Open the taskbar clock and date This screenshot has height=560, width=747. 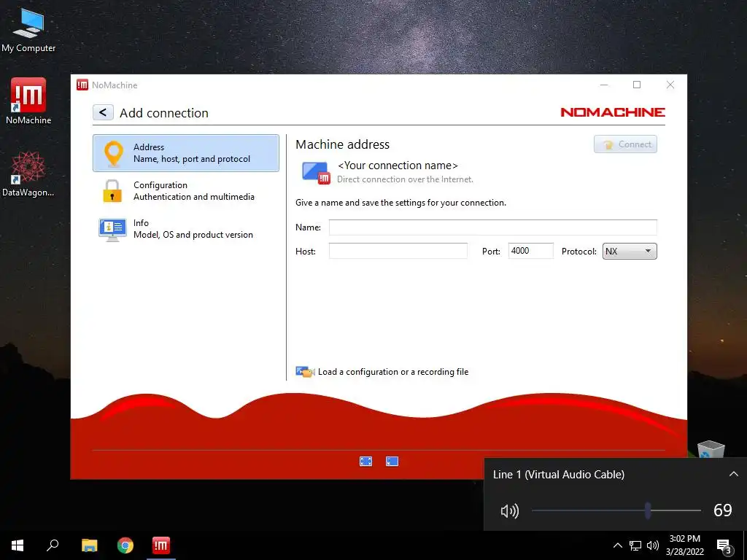684,545
